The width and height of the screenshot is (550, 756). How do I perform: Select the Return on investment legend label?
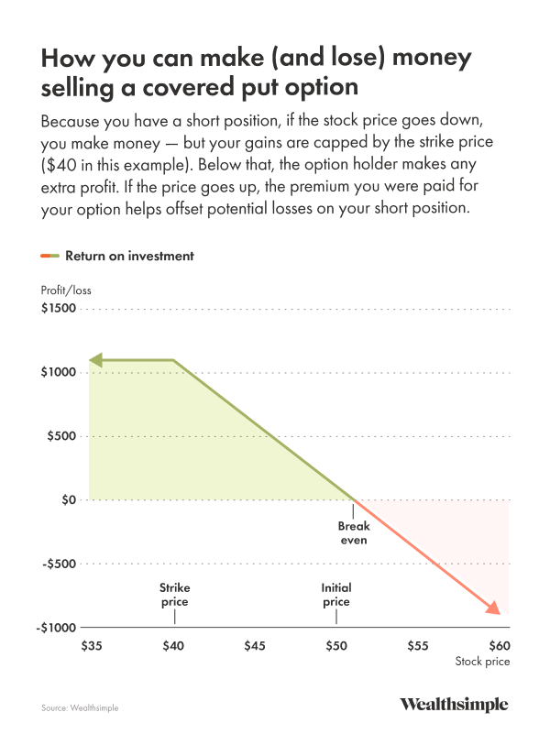129,257
